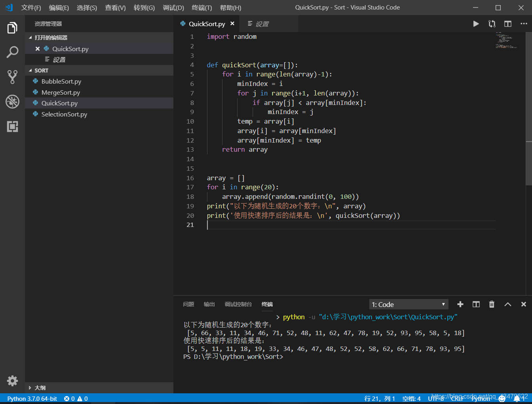Create a new terminal with the plus icon
Viewport: 532px width, 404px height.
[460, 304]
